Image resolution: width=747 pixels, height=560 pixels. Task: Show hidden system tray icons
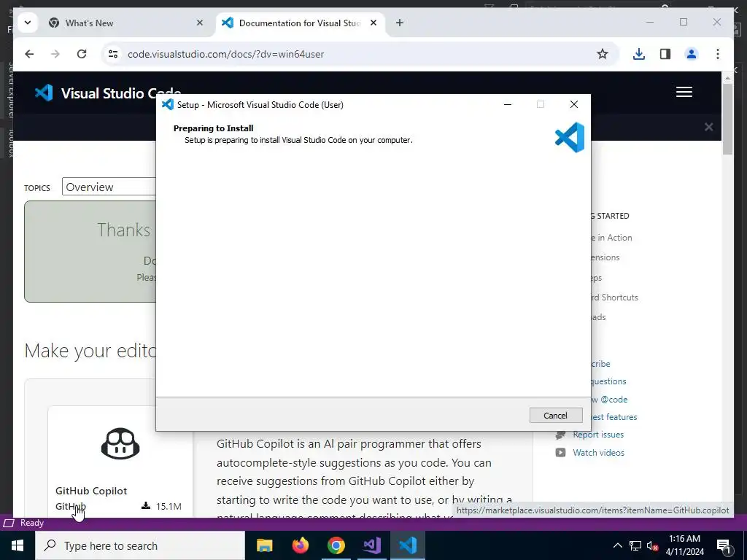point(617,545)
